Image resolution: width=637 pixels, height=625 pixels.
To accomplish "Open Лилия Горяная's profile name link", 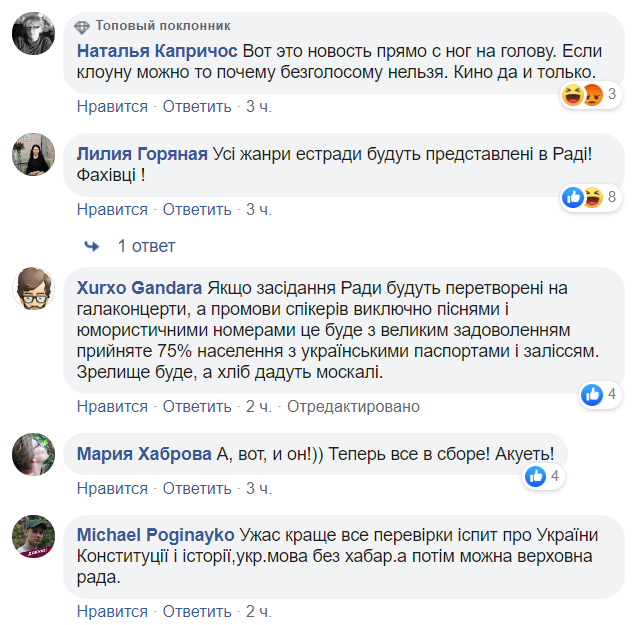I will click(142, 153).
